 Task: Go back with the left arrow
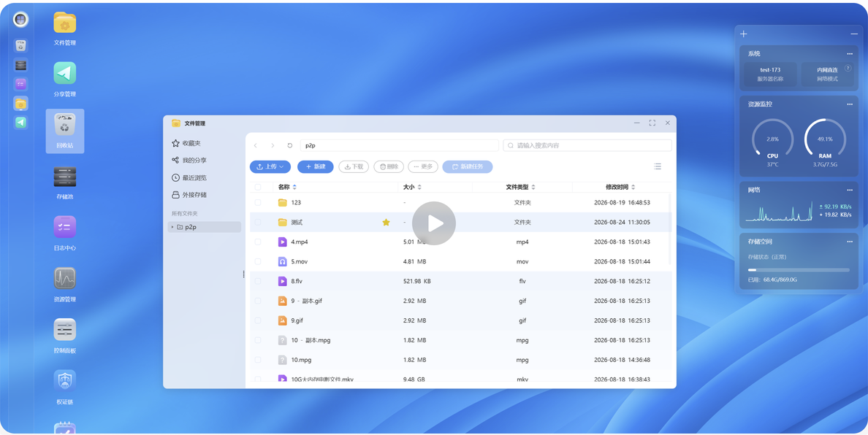(255, 145)
